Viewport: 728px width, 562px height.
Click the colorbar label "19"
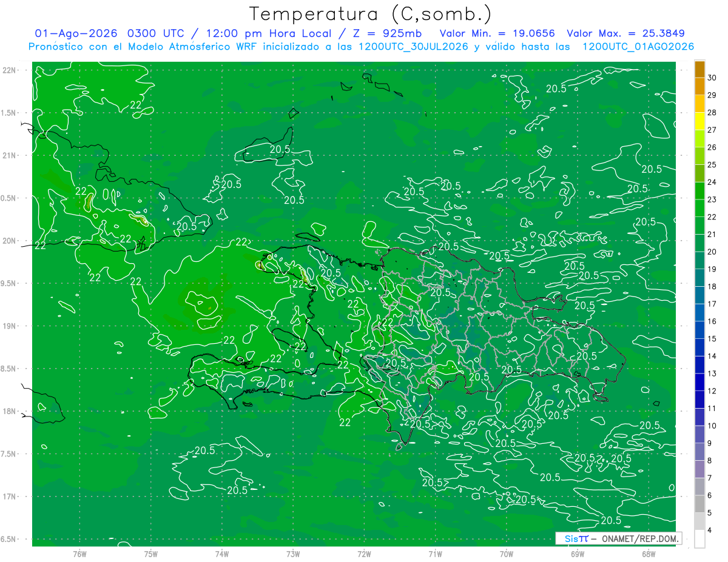click(x=712, y=269)
